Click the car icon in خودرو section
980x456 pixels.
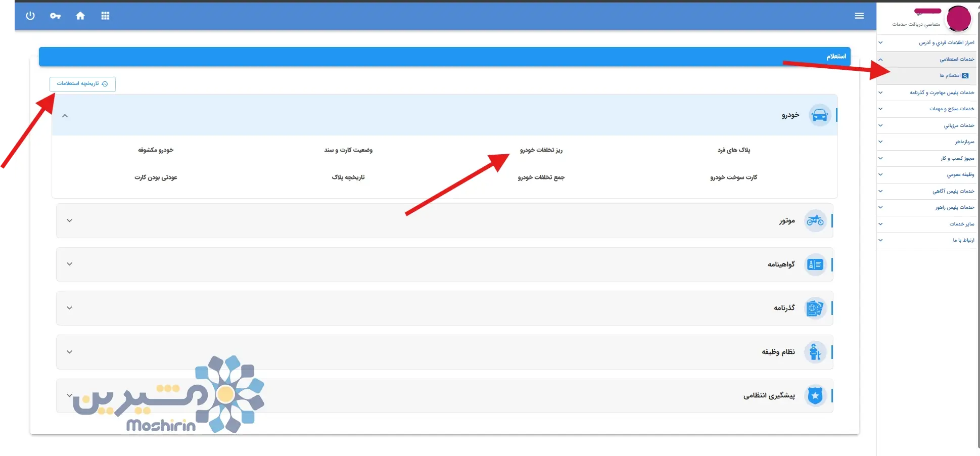click(x=819, y=115)
